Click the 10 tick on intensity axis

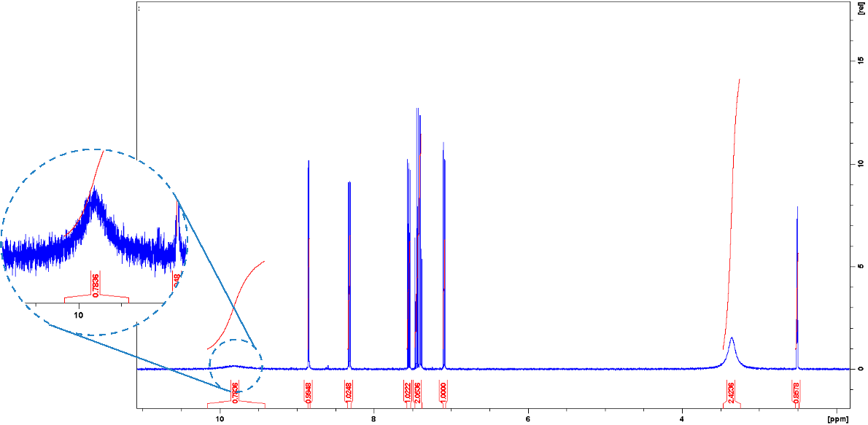(860, 164)
